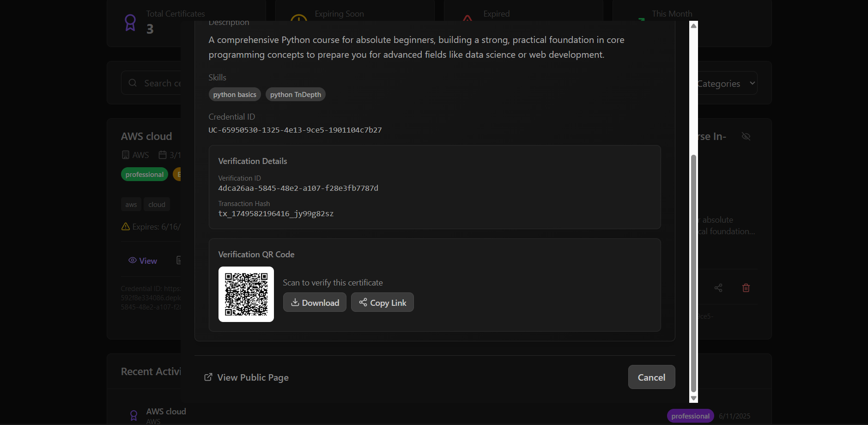Cancel and close the certificate dialog
This screenshot has width=868, height=425.
tap(651, 377)
